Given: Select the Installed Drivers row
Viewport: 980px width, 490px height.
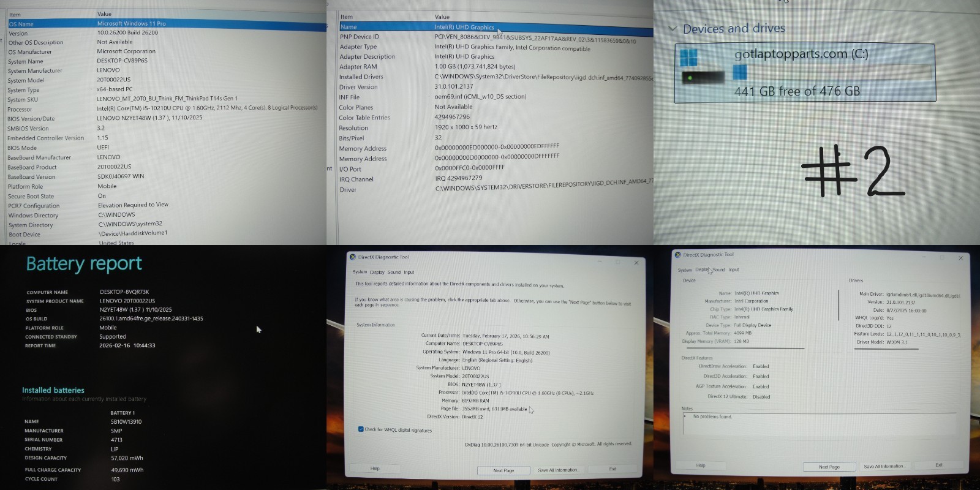Looking at the screenshot, I should [x=496, y=77].
